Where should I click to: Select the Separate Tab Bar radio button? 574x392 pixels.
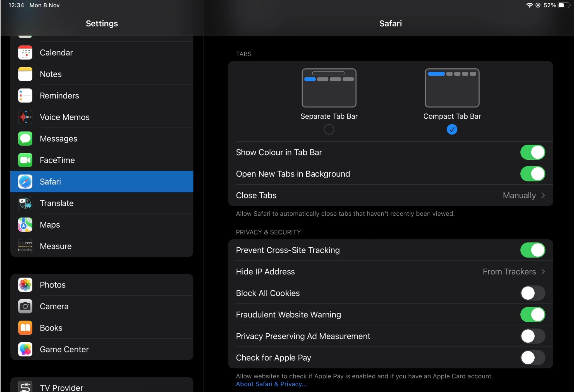329,130
